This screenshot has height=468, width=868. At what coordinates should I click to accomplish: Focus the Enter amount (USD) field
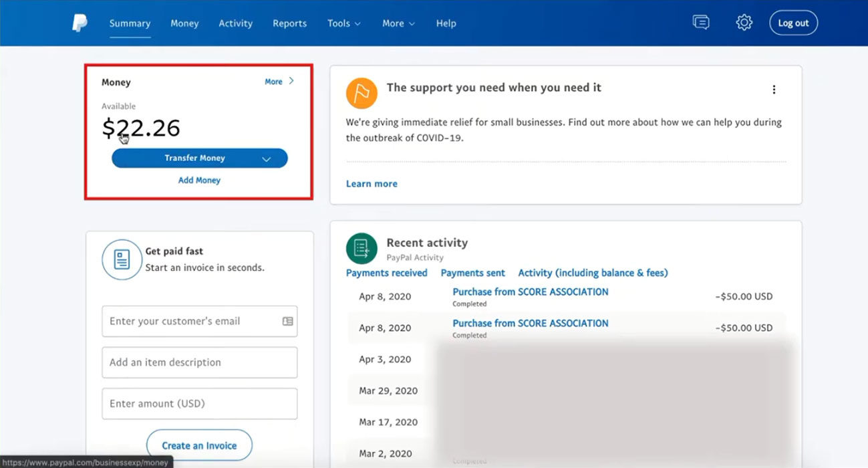tap(199, 404)
